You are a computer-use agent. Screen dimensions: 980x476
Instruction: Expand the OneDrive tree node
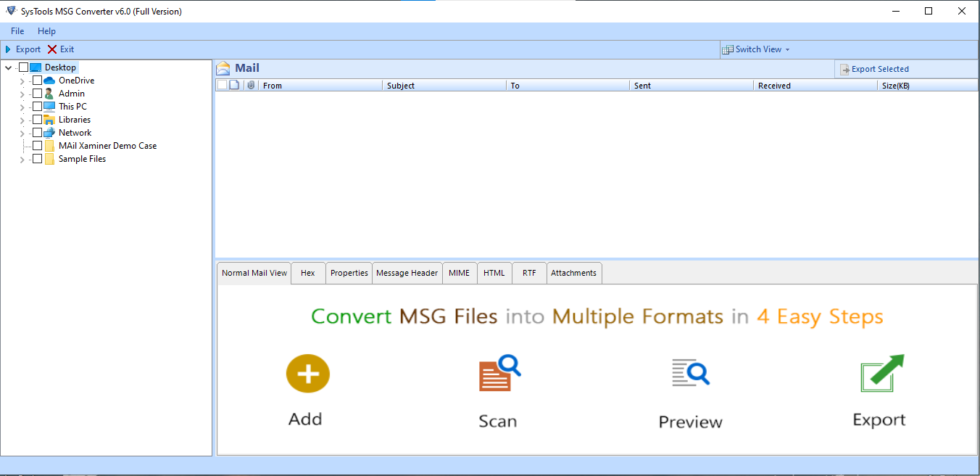tap(22, 81)
